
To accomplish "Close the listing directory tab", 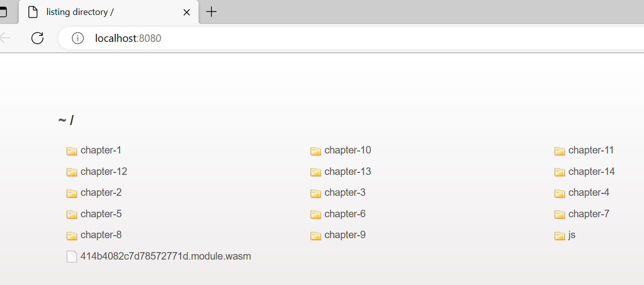I will point(187,12).
